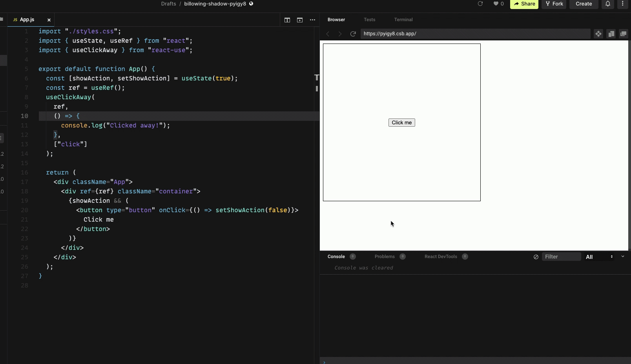Click the Create button
The image size is (631, 364).
[x=584, y=4]
